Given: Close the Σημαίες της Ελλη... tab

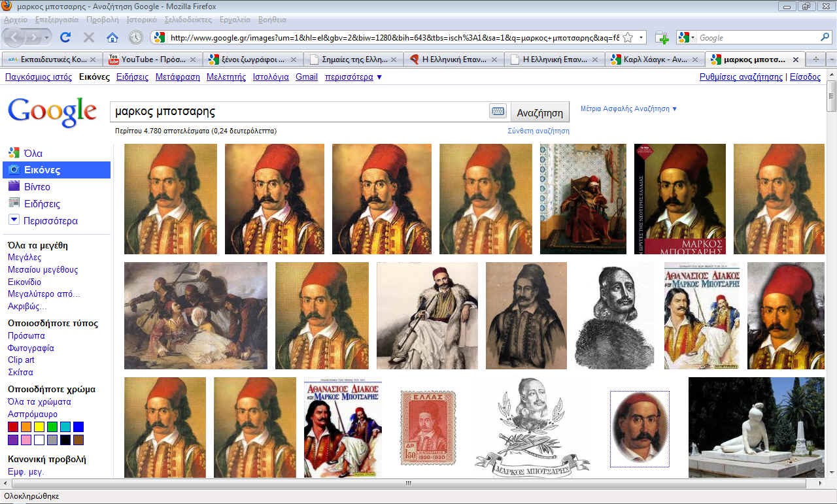Looking at the screenshot, I should tap(394, 59).
